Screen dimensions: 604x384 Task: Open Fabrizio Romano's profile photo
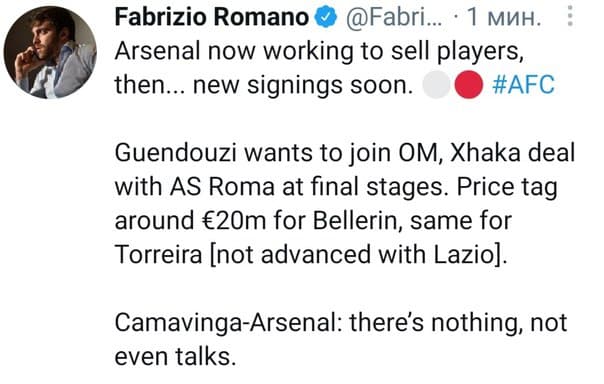coord(50,52)
